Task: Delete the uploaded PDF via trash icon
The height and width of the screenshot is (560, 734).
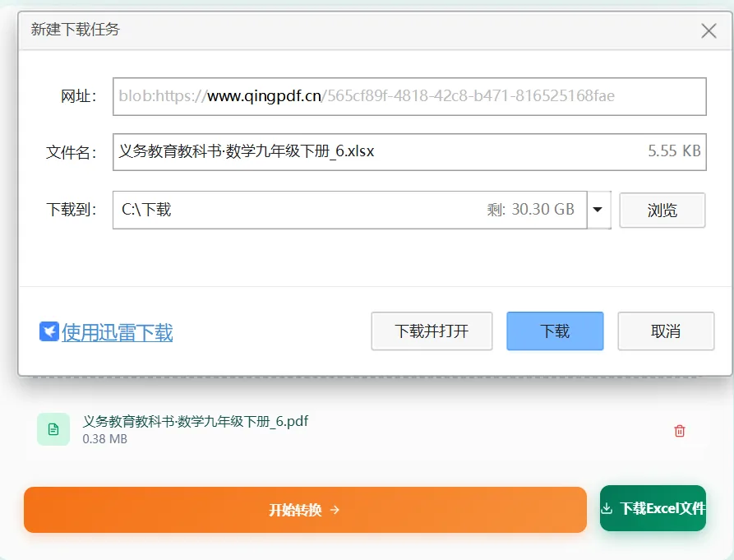Action: click(680, 431)
